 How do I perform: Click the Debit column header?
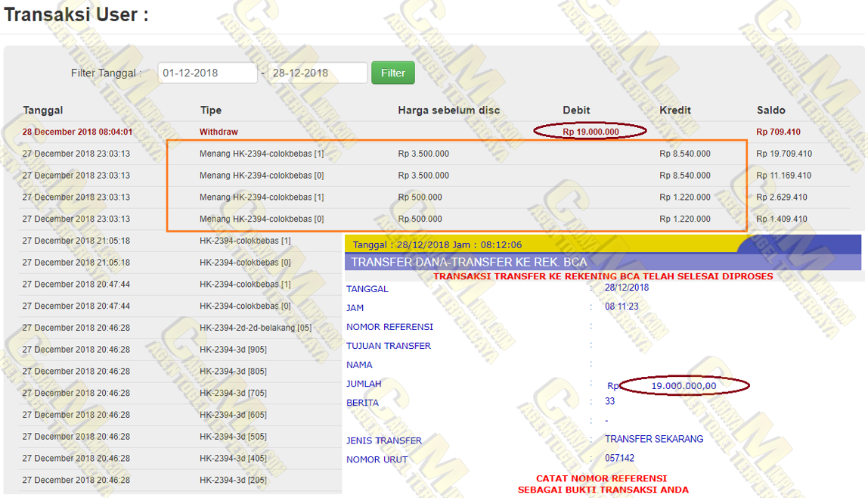click(576, 110)
